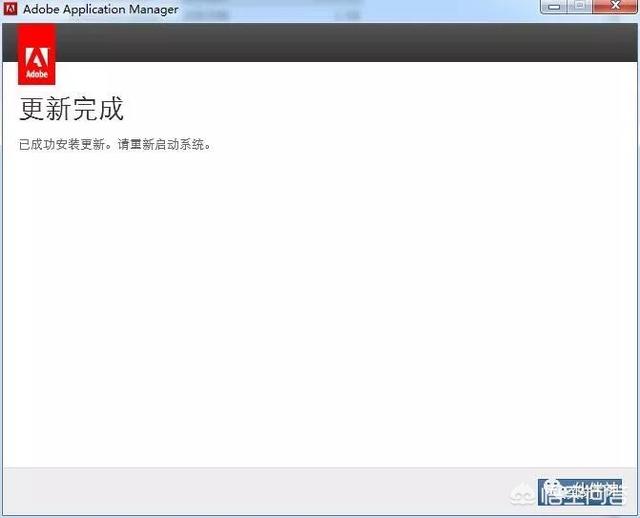Click the maximize button in title bar
The width and height of the screenshot is (640, 518).
coord(580,7)
